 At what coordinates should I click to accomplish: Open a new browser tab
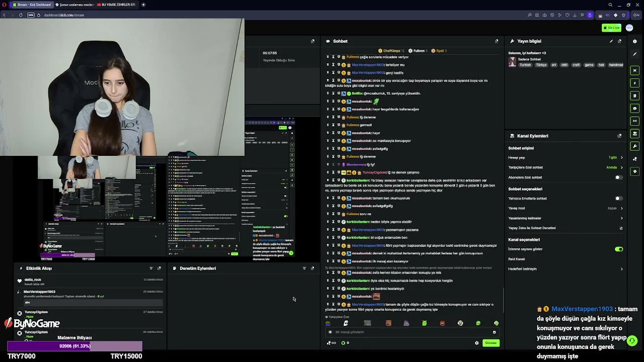143,5
